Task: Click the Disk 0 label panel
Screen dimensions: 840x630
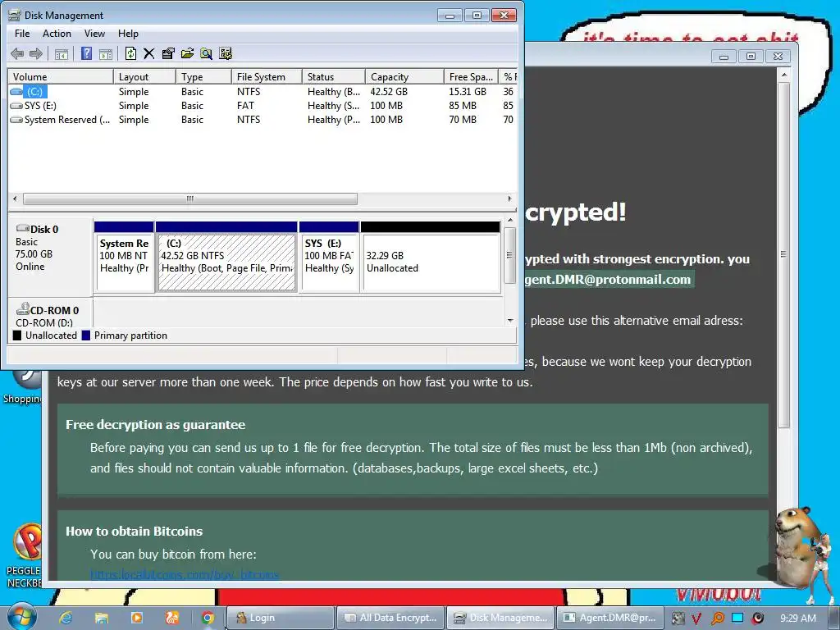Action: [50, 256]
